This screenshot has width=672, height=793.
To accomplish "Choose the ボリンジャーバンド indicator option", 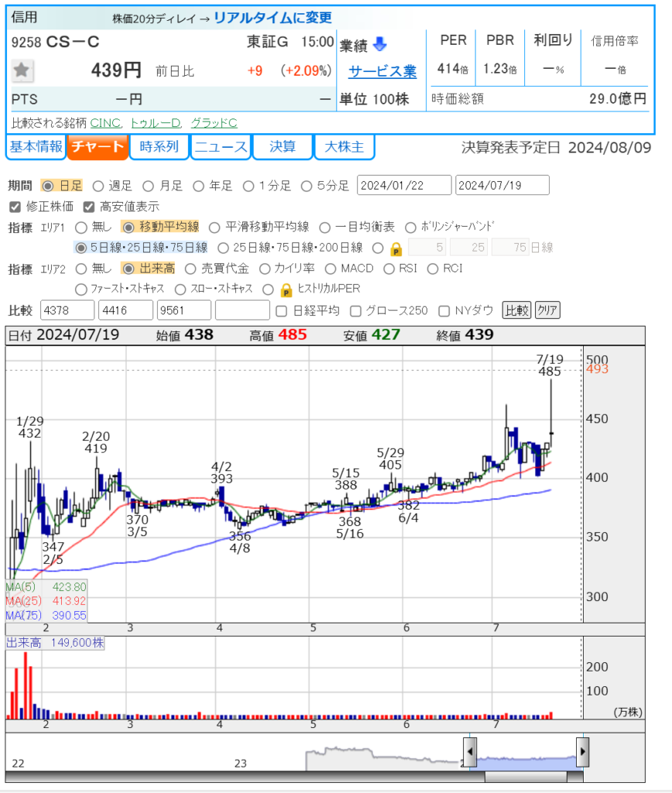I will tap(410, 228).
